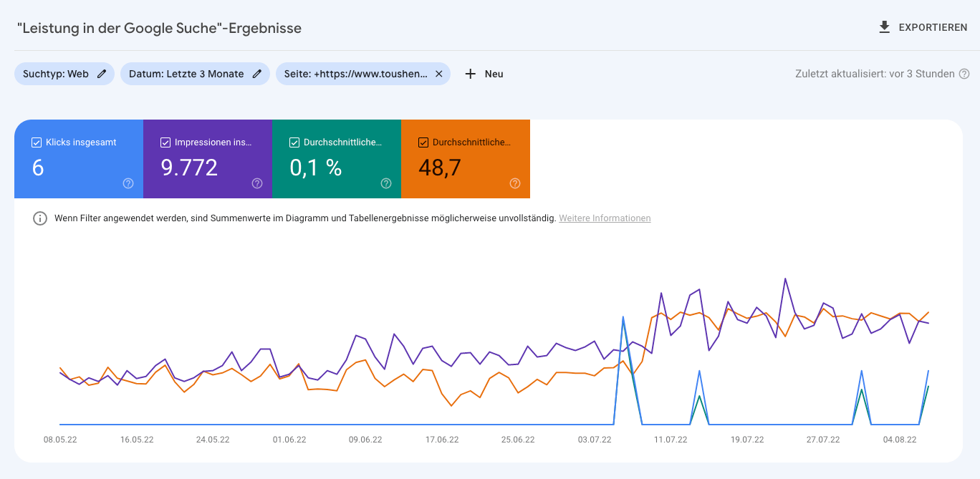
Task: Click the plus icon to add new filter
Action: pyautogui.click(x=471, y=74)
